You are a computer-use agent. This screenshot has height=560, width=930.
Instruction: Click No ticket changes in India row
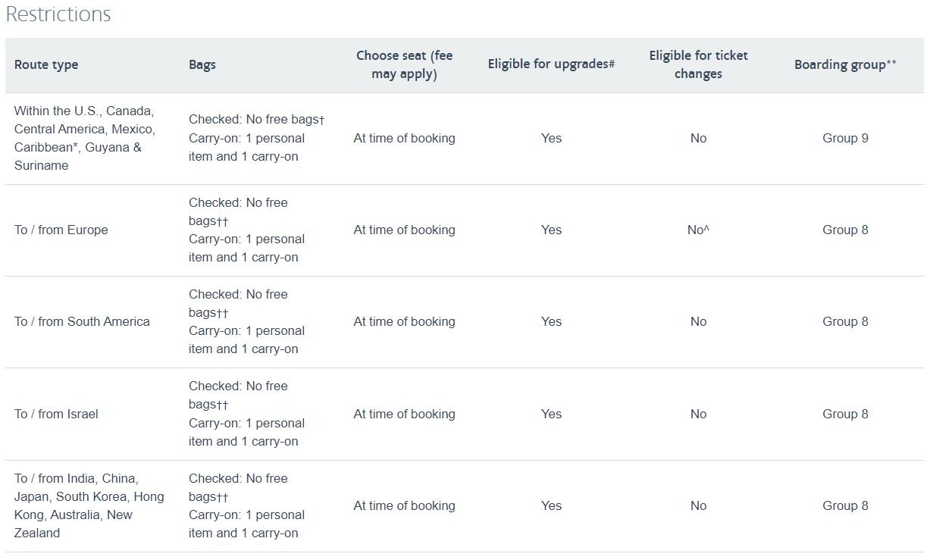click(x=698, y=506)
